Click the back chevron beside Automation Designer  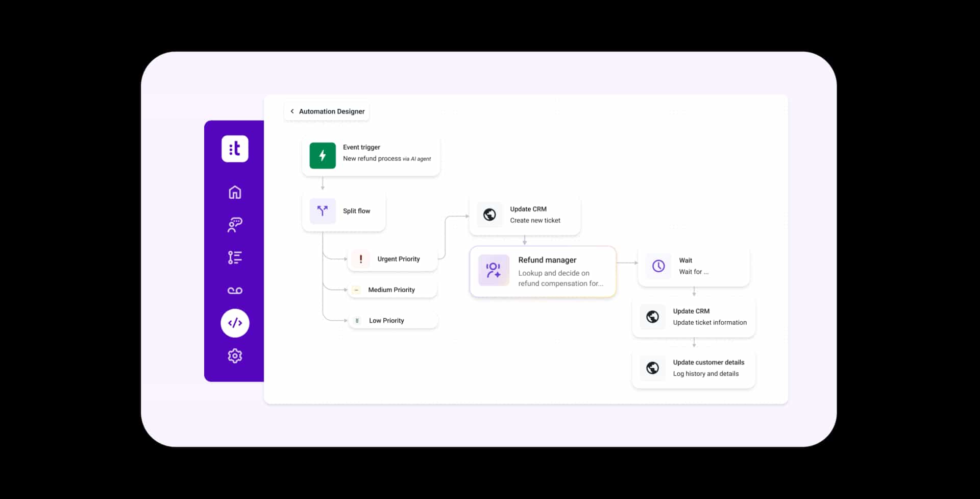(291, 111)
